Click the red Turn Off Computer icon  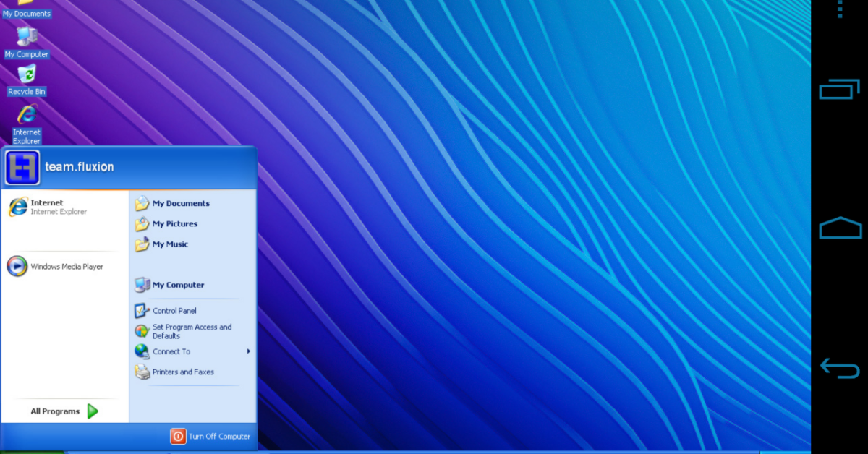tap(178, 436)
